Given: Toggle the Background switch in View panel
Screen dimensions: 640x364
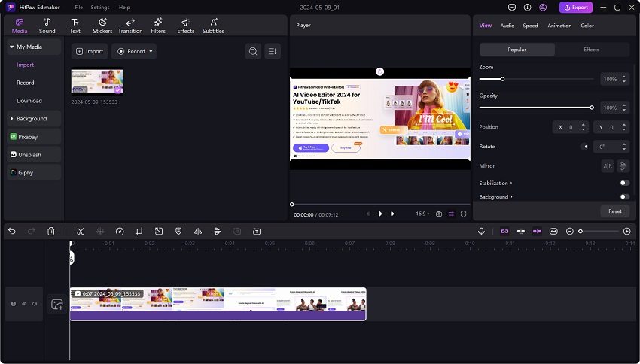Looking at the screenshot, I should 624,197.
